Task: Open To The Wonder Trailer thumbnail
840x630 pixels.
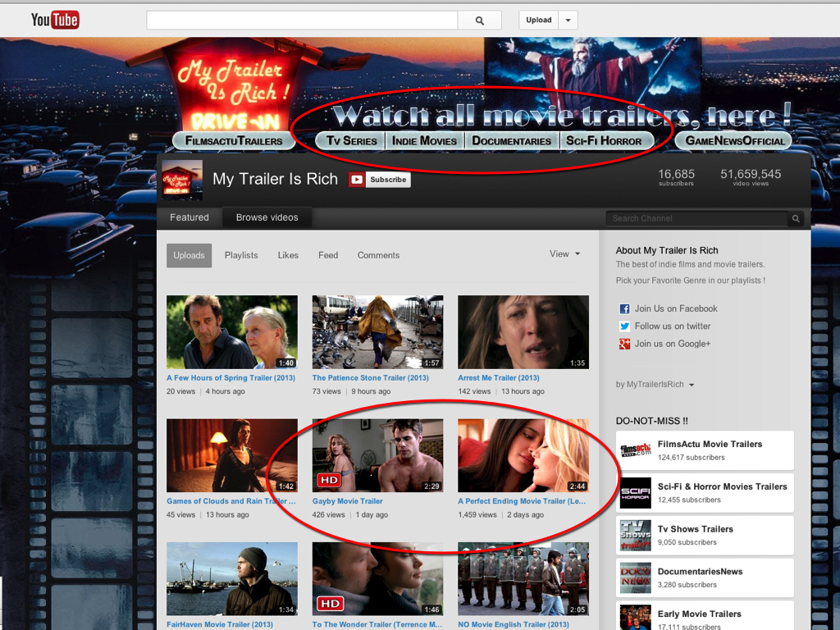Action: pos(377,578)
